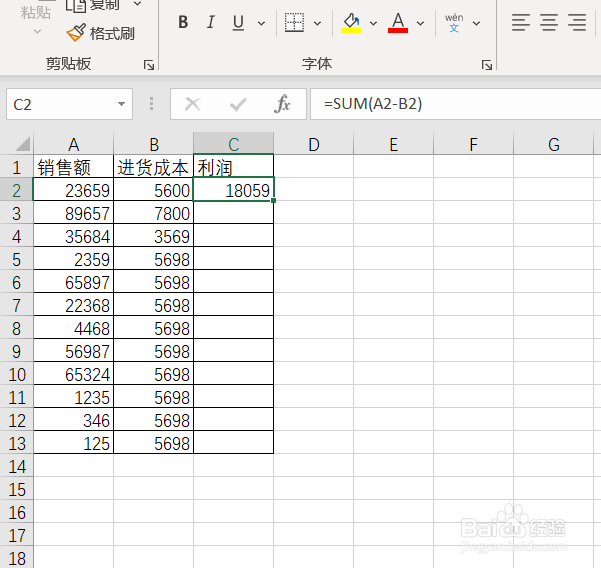The width and height of the screenshot is (601, 568).
Task: Click the 粘贴 paste button
Action: pyautogui.click(x=36, y=13)
